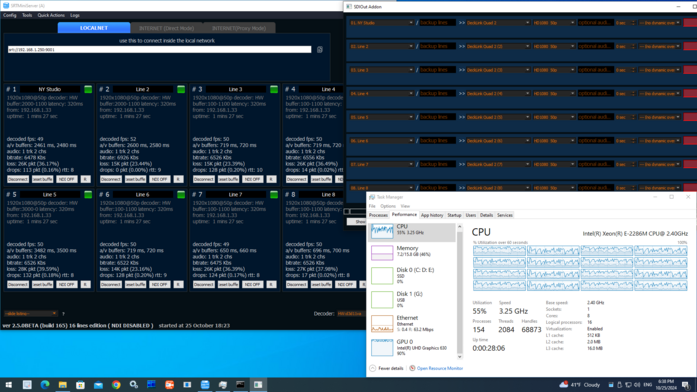Click the Task Manager sidebar scrollbar
697x392 pixels.
pyautogui.click(x=460, y=292)
